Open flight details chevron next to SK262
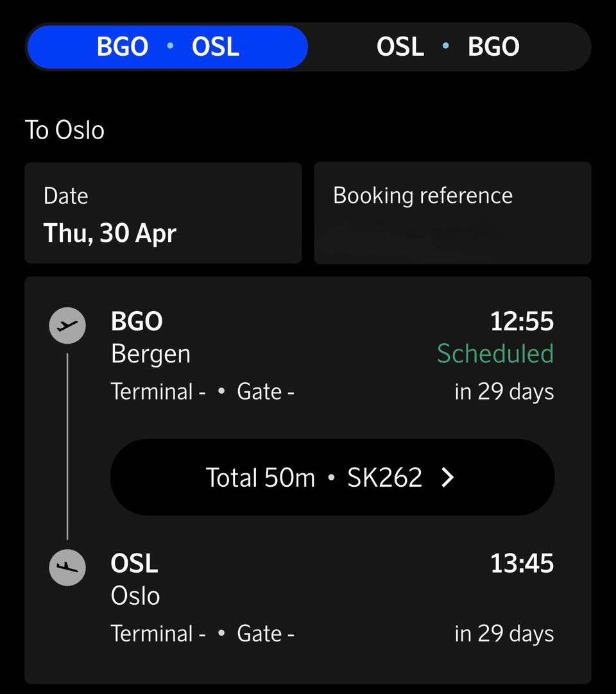This screenshot has height=694, width=616. tap(448, 477)
